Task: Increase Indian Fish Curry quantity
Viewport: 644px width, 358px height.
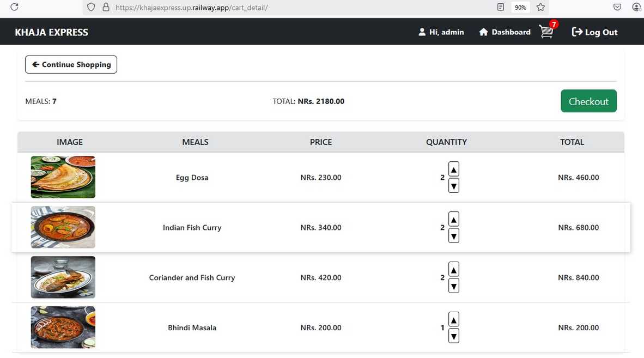Action: click(453, 219)
